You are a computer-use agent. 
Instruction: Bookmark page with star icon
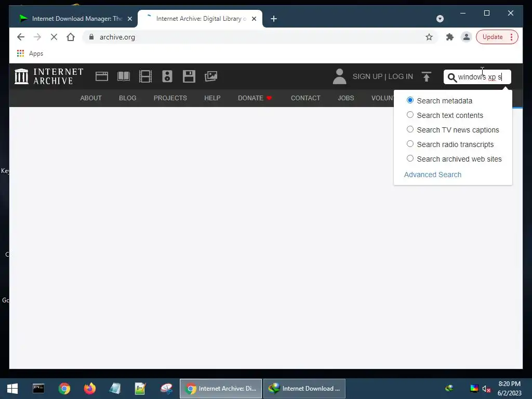coord(429,37)
